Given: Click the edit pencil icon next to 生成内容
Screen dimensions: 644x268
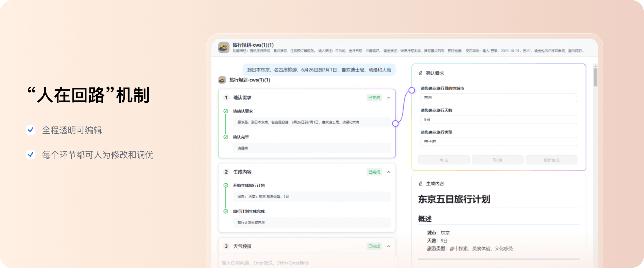Looking at the screenshot, I should click(420, 184).
